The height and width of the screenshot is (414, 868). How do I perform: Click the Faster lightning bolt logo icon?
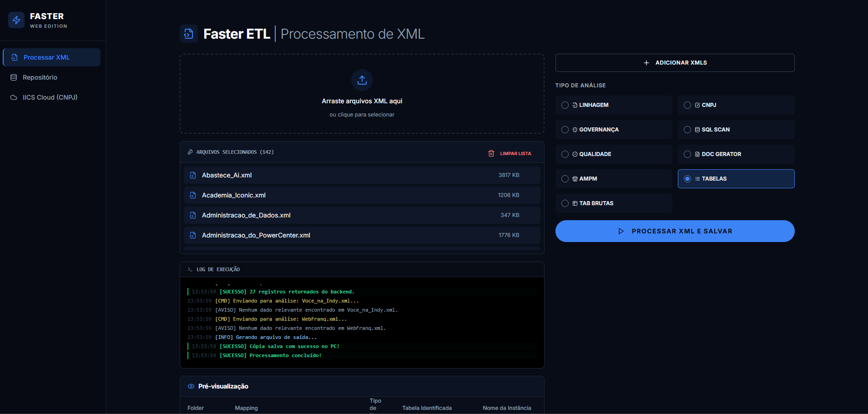point(16,20)
